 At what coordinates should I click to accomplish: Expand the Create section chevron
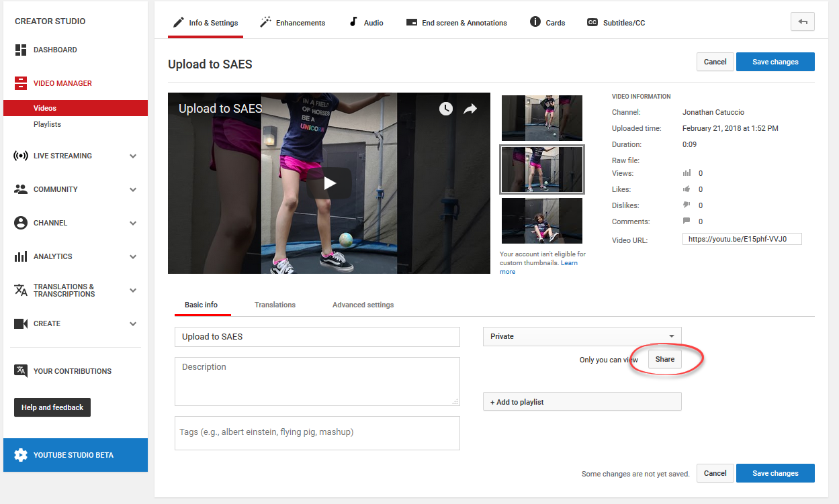[x=133, y=323]
